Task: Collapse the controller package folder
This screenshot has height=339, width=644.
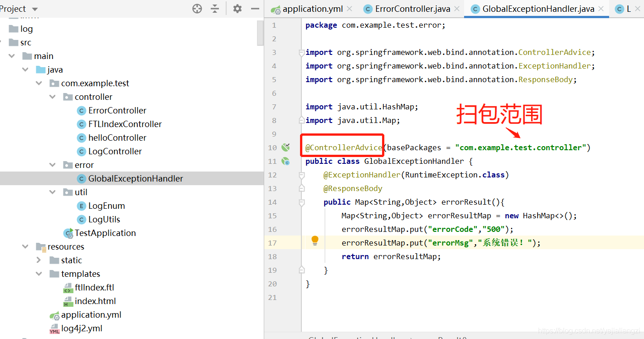Action: (x=53, y=97)
